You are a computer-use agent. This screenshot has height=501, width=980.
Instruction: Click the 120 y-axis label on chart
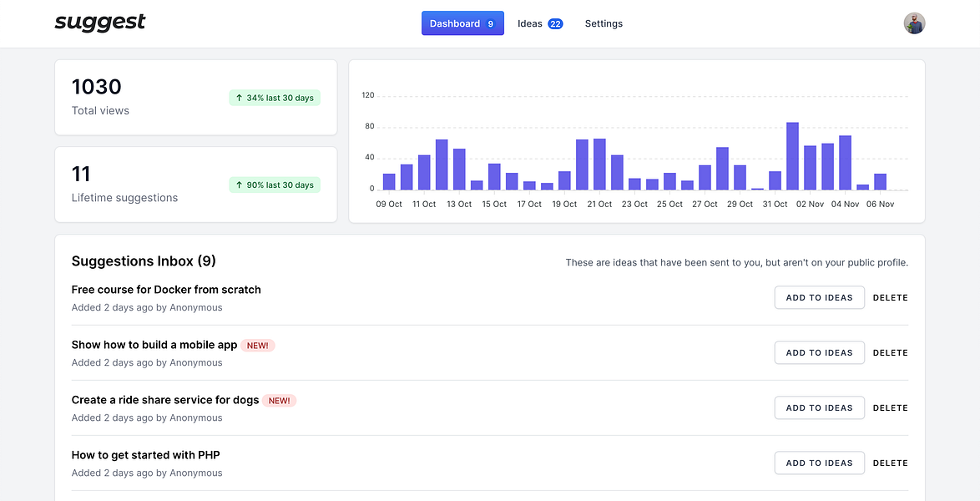pyautogui.click(x=368, y=95)
